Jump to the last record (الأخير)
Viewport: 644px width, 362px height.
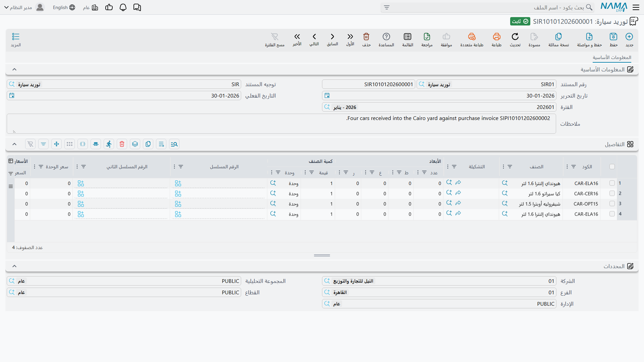[297, 37]
